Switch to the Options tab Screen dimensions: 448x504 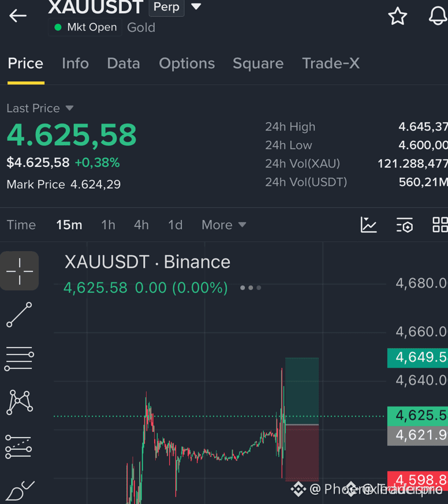pyautogui.click(x=186, y=64)
